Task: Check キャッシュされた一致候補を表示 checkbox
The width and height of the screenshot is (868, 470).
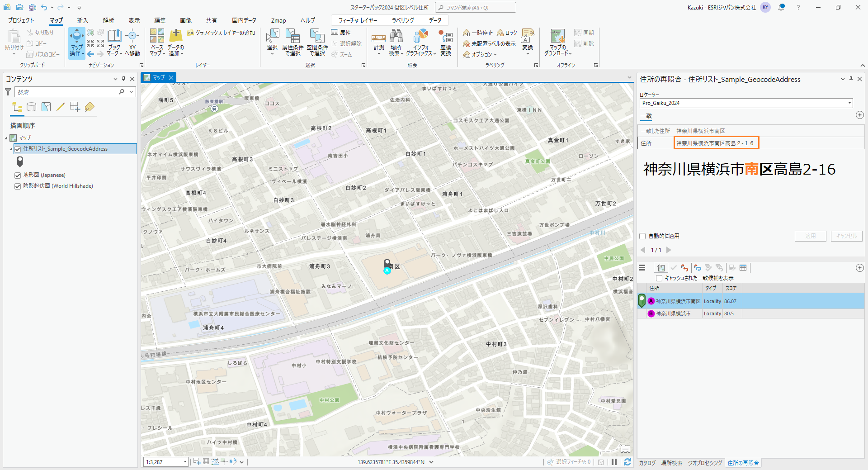Action: (659, 278)
